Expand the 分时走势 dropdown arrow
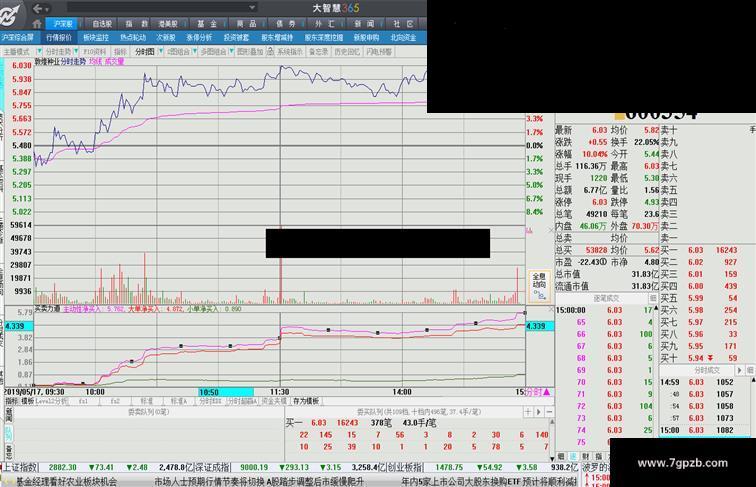756x487 pixels. (76, 51)
